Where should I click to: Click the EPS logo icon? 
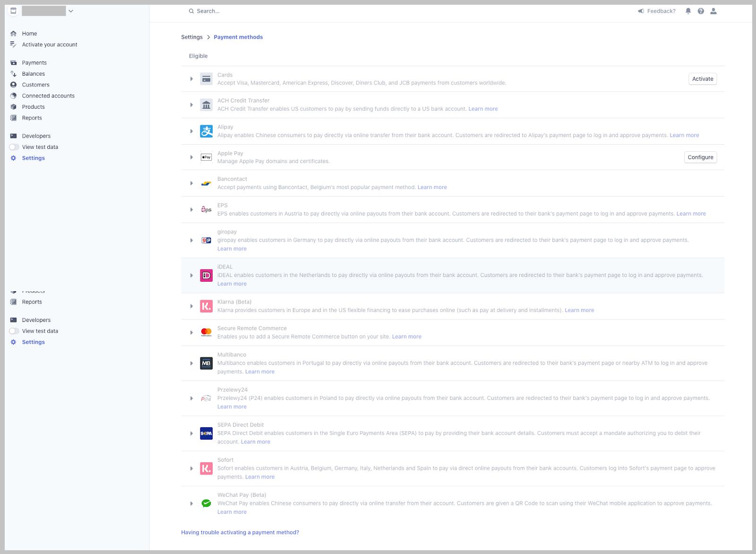coord(206,209)
